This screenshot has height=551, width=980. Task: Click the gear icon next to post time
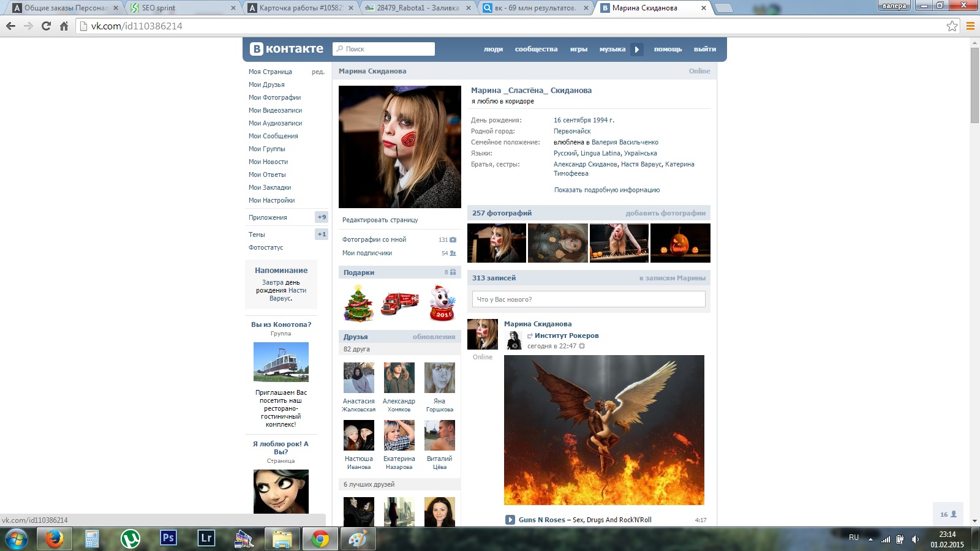tap(582, 346)
